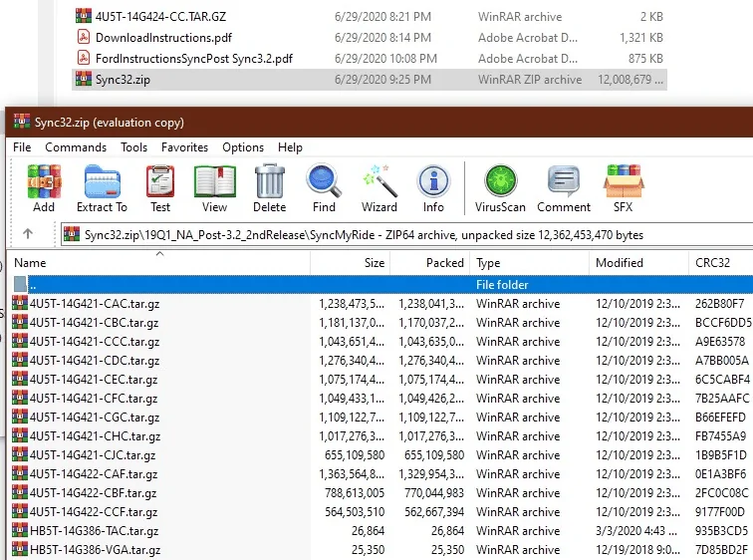Screen dimensions: 753x560
Task: Click 6/29/2020 9:25 PM date in Explorer
Action: click(x=382, y=80)
